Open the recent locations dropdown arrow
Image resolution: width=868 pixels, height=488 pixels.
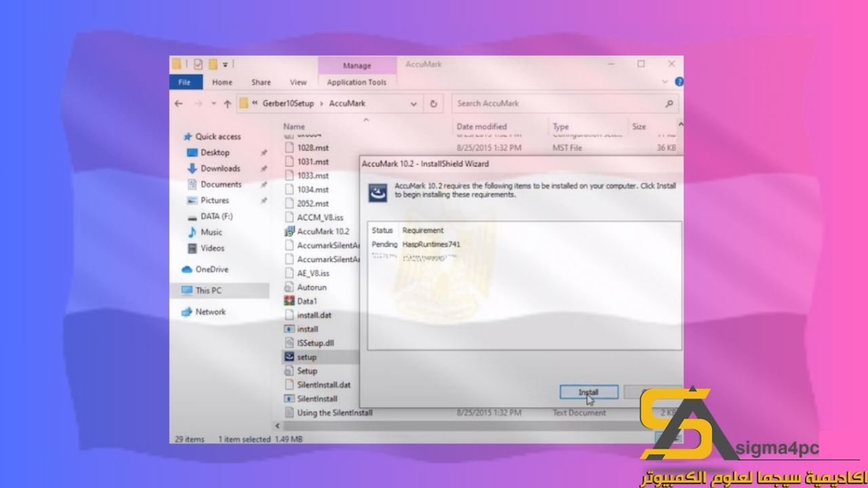pos(214,104)
